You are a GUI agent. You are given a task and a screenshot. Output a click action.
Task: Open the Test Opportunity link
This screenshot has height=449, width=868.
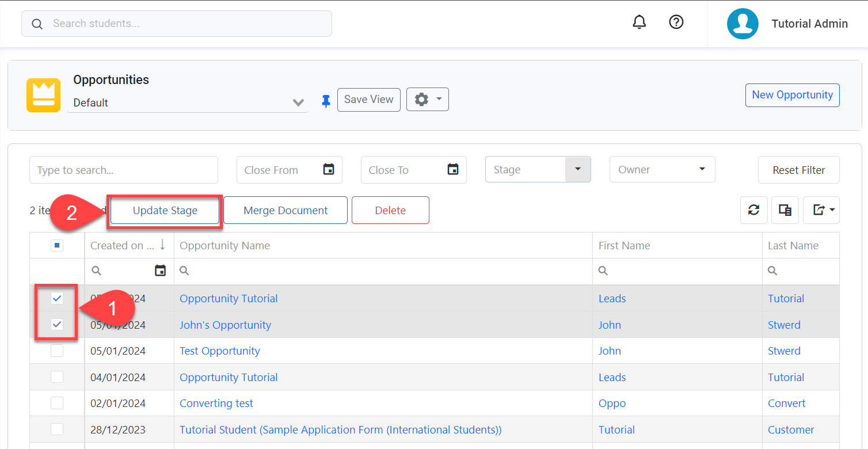point(220,351)
